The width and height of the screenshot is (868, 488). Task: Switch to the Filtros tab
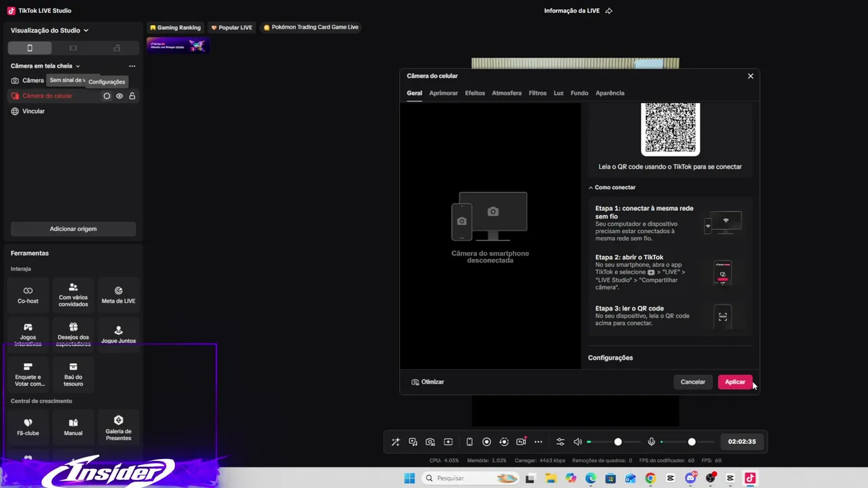(538, 93)
